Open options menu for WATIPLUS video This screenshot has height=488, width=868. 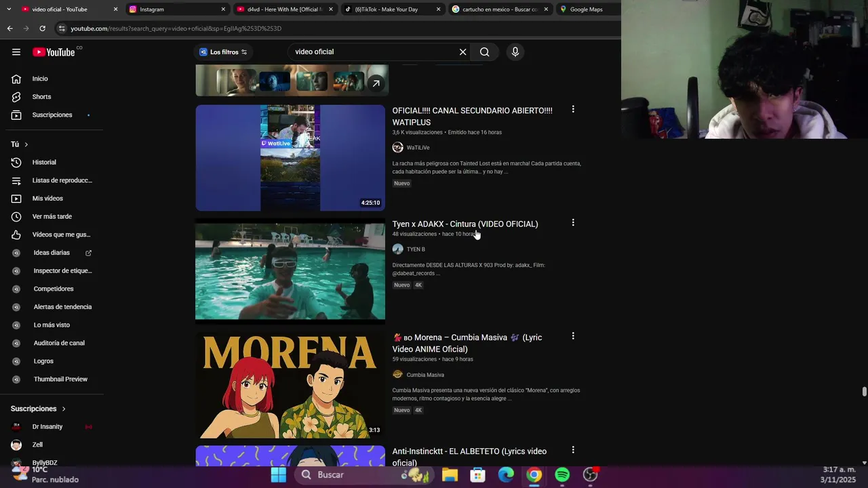coord(573,109)
